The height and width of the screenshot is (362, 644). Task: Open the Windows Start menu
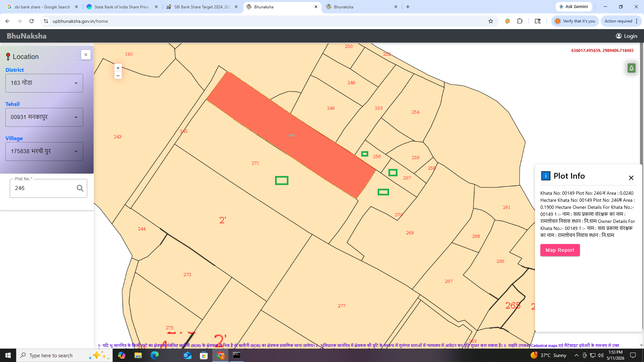[x=8, y=355]
